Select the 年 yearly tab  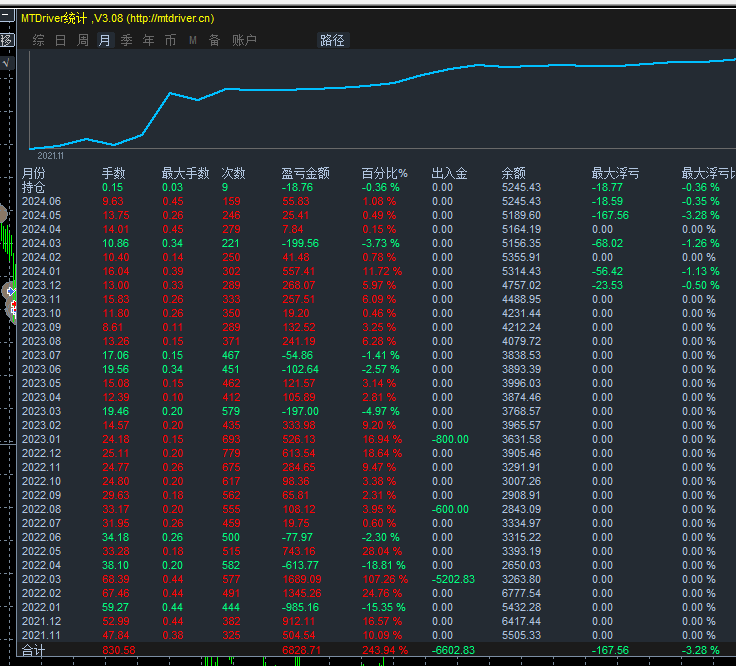[x=148, y=40]
